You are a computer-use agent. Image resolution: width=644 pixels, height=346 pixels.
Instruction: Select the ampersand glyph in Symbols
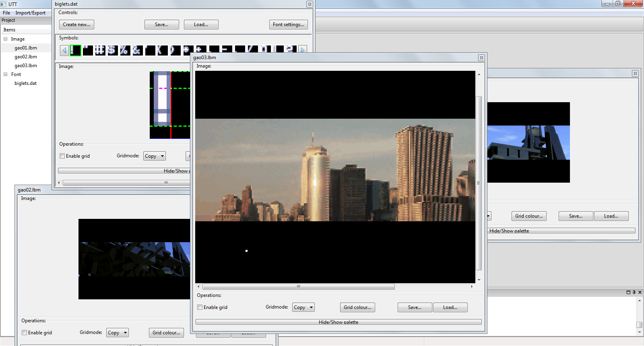137,50
